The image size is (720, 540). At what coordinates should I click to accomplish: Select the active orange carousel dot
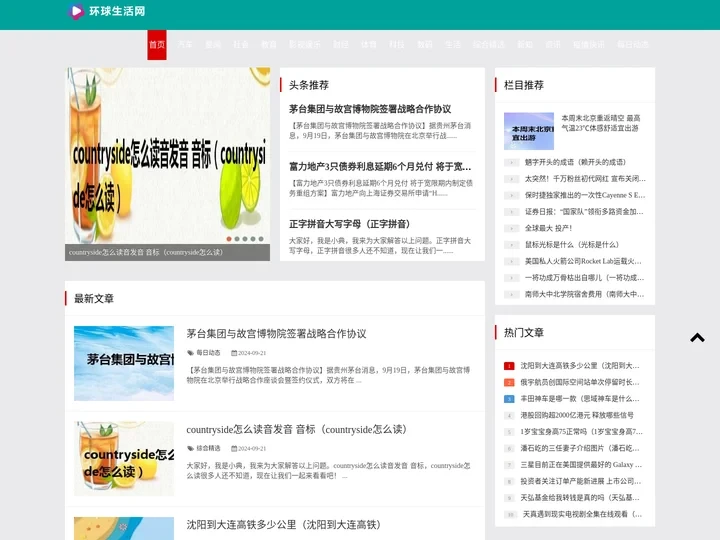point(229,239)
